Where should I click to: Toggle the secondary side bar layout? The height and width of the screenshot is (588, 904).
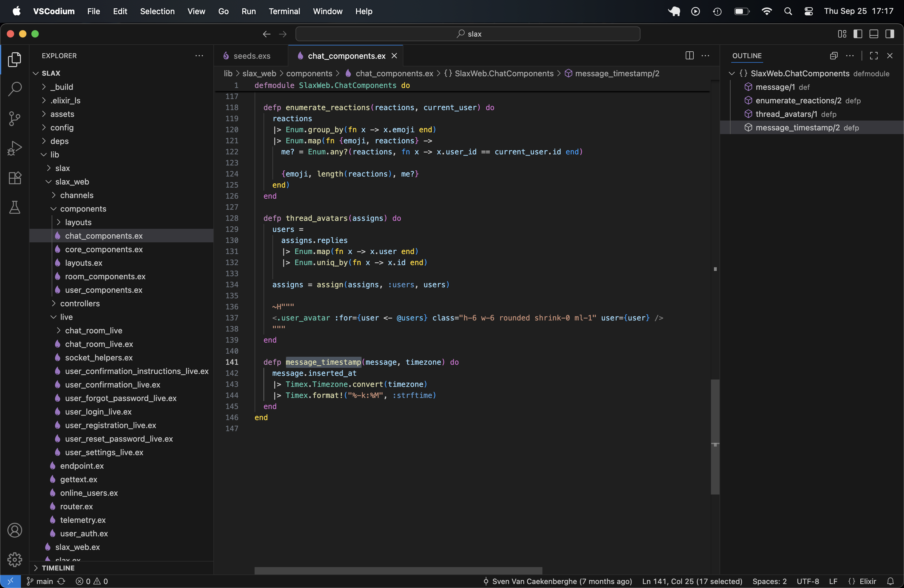[890, 34]
